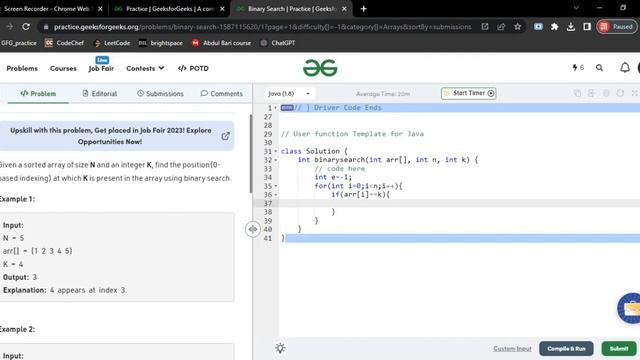The height and width of the screenshot is (360, 640).
Task: Click the fullscreen editor icon
Action: [635, 93]
